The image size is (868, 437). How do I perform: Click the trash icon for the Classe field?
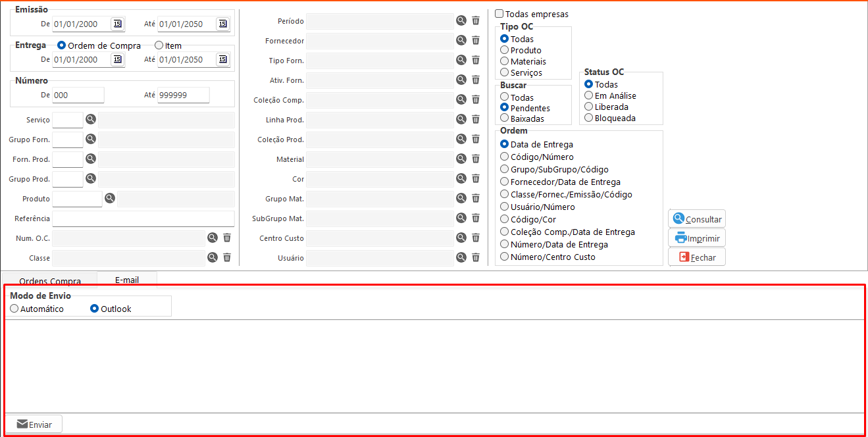pos(227,257)
